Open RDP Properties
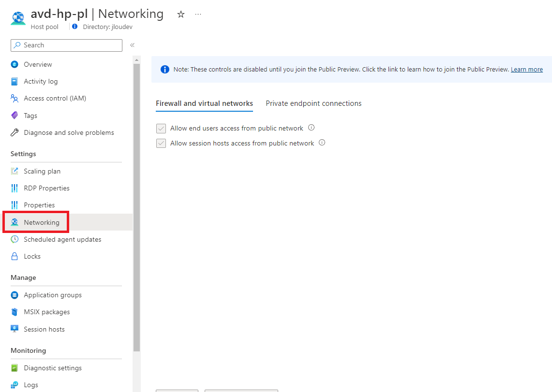Image resolution: width=552 pixels, height=392 pixels. (x=47, y=188)
